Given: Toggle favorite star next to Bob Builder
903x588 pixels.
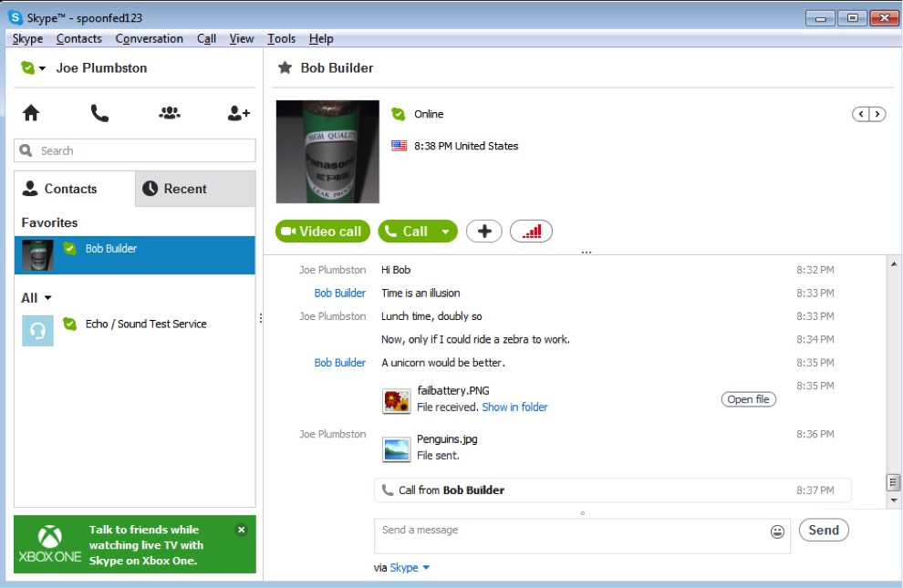Looking at the screenshot, I should (285, 67).
